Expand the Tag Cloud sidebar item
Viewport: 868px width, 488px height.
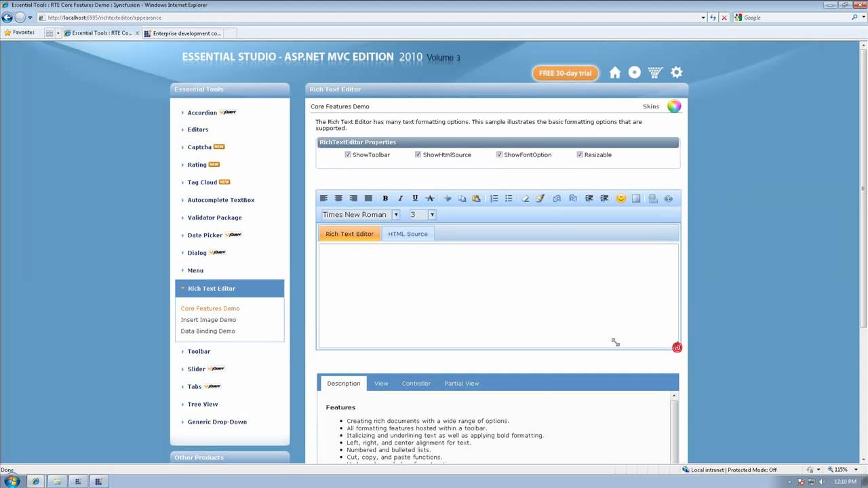click(x=202, y=182)
